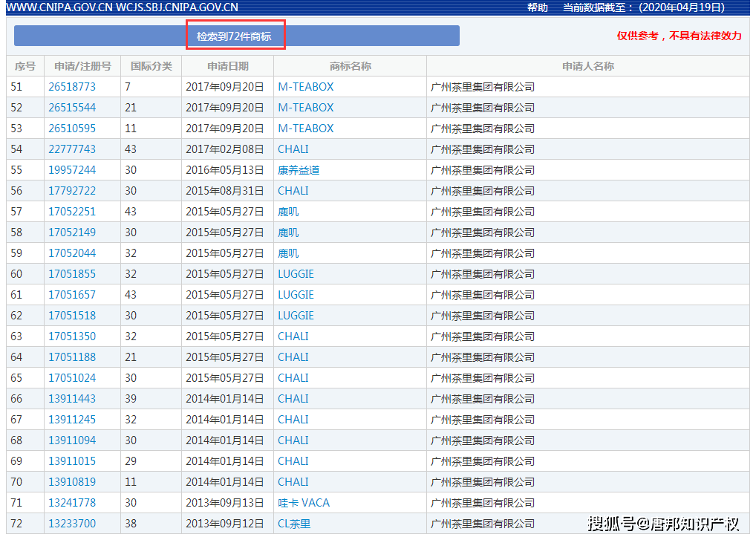Open registration number 22777743
This screenshot has width=756, height=540.
coord(72,149)
